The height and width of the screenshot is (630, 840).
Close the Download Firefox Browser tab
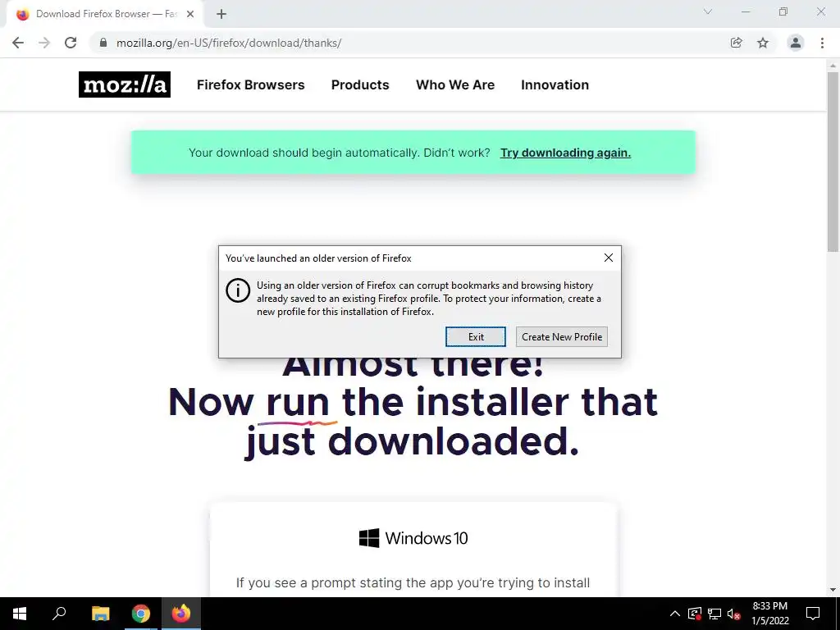click(190, 15)
